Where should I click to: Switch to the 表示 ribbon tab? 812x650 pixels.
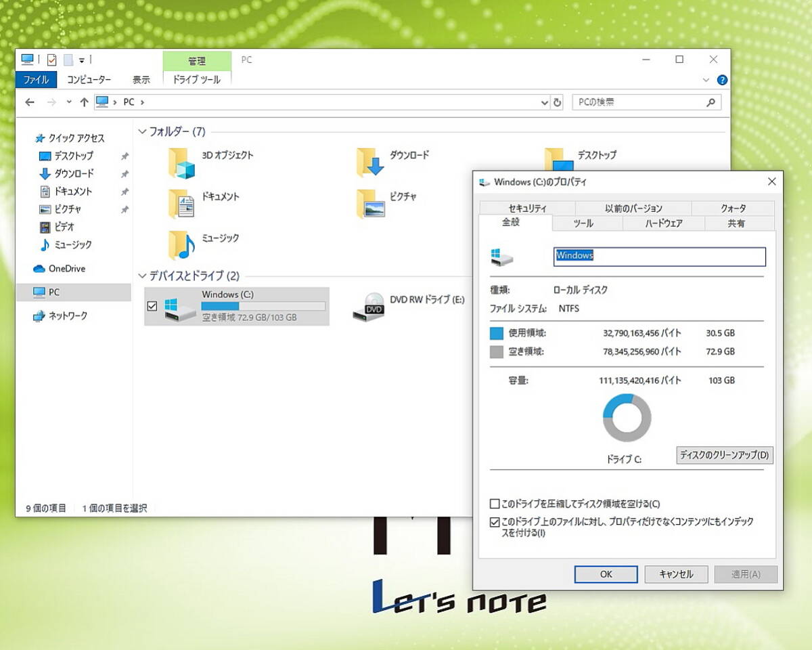point(141,79)
